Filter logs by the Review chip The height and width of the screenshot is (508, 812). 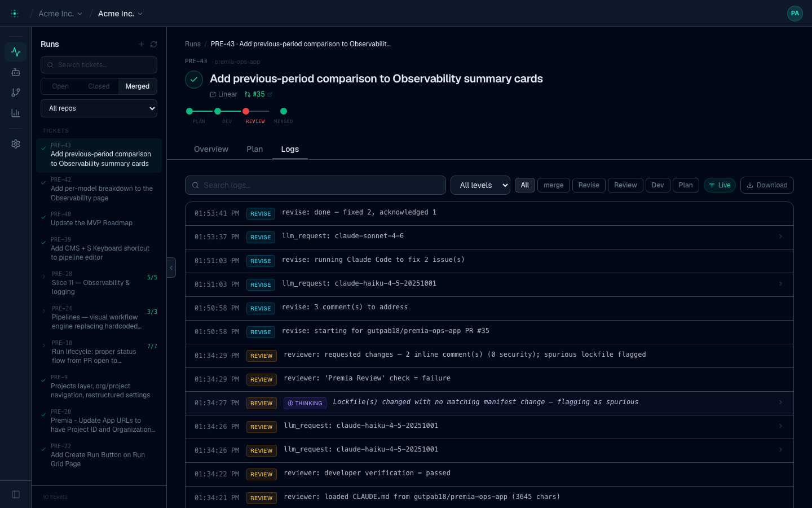click(x=625, y=185)
